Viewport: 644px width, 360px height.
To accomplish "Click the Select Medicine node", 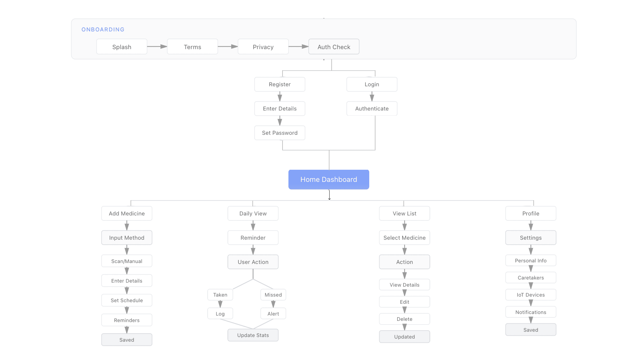I will [404, 238].
